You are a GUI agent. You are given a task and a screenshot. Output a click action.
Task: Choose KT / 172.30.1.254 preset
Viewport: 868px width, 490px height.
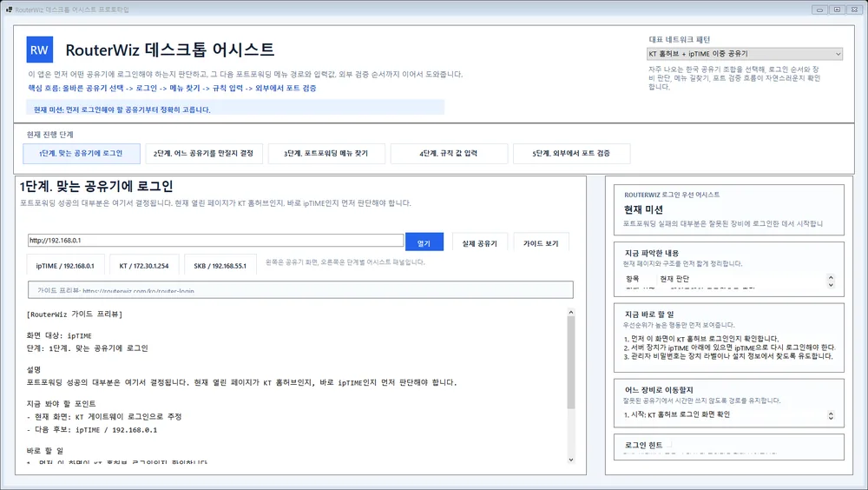click(144, 266)
